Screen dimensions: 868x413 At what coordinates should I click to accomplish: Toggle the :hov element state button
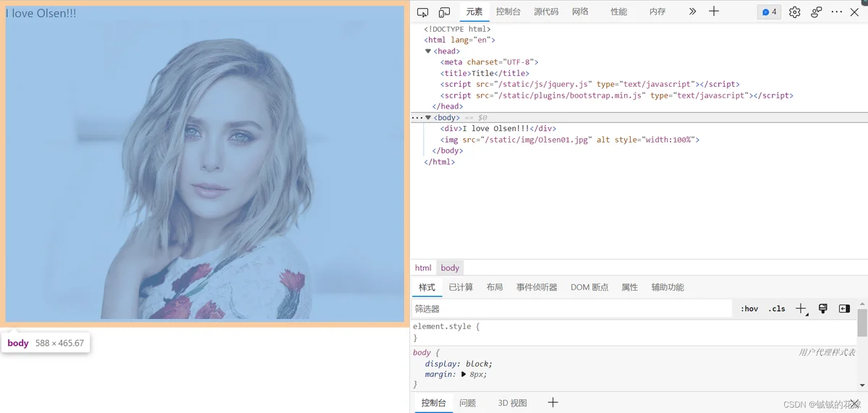pyautogui.click(x=749, y=309)
